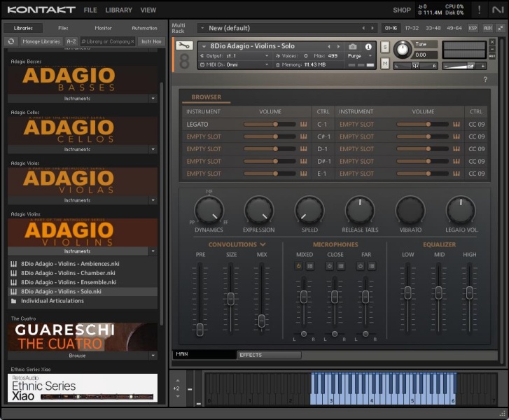This screenshot has width=509, height=420.
Task: Click the wrench edit-instrument icon
Action: pyautogui.click(x=184, y=46)
